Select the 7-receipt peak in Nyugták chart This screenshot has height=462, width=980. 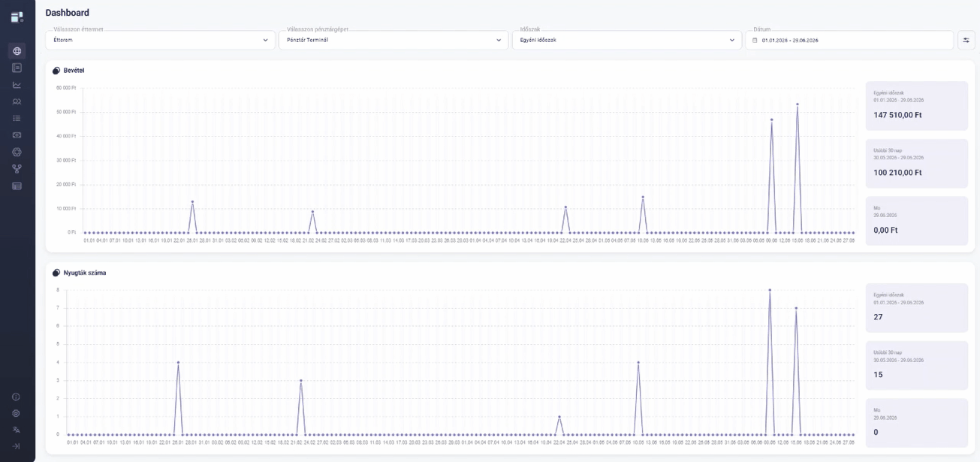(x=796, y=308)
